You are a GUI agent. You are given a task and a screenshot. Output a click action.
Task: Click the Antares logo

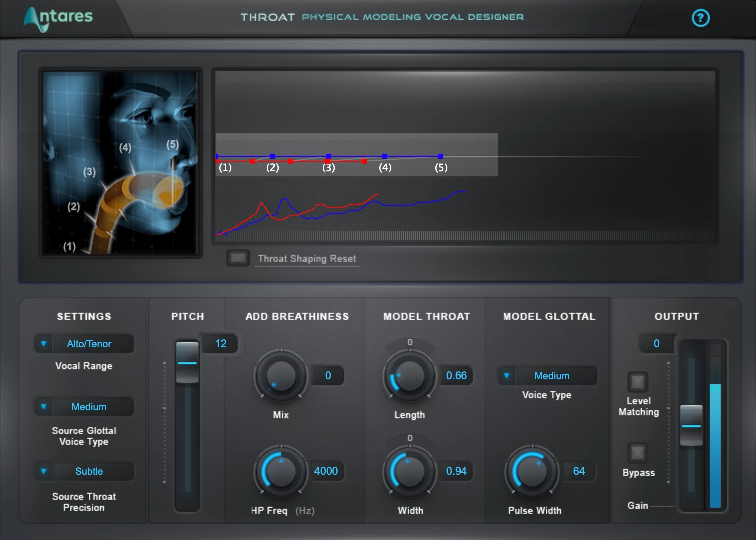(x=58, y=18)
